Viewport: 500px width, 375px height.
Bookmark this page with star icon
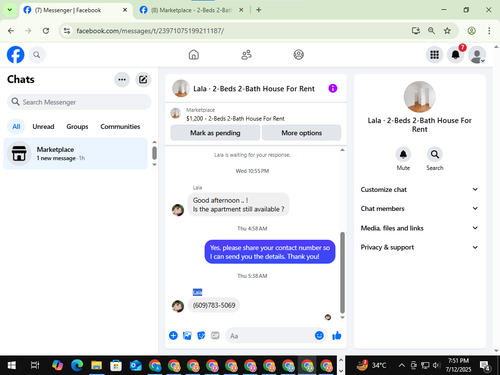tap(447, 31)
